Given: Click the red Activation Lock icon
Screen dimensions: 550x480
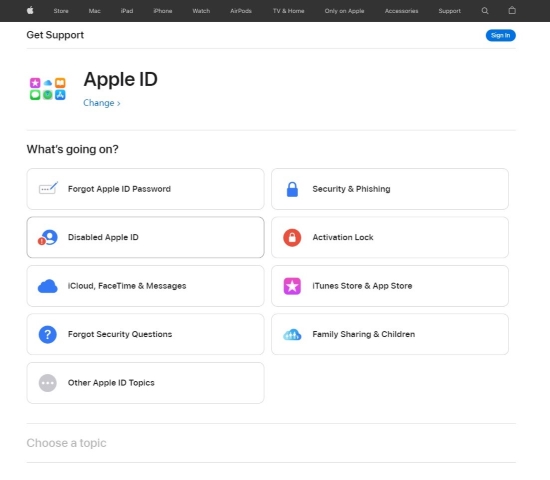Looking at the screenshot, I should pos(292,238).
